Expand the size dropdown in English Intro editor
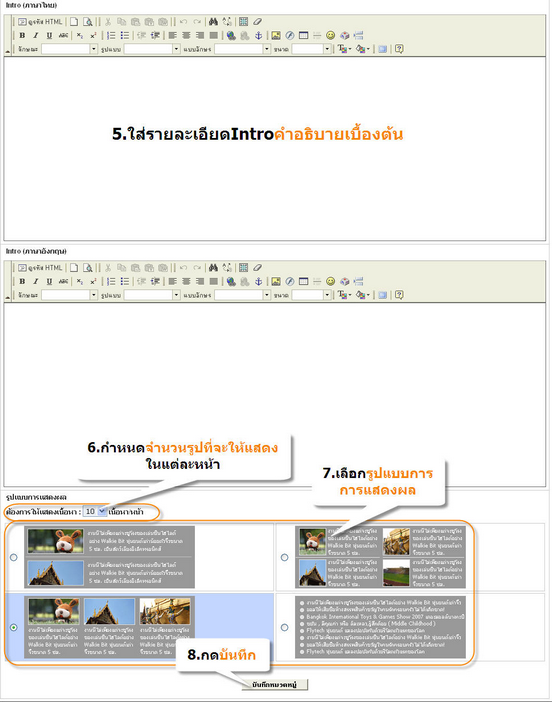The width and height of the screenshot is (552, 702). (311, 295)
